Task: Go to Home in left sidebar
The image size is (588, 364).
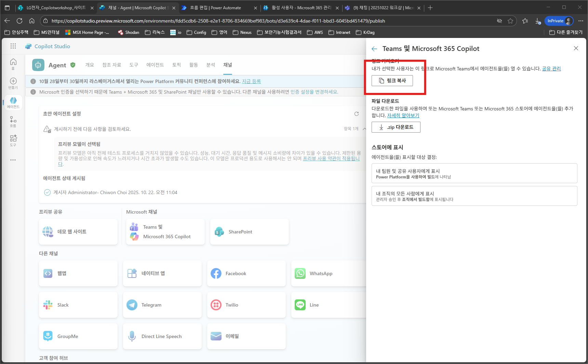Action: point(13,64)
